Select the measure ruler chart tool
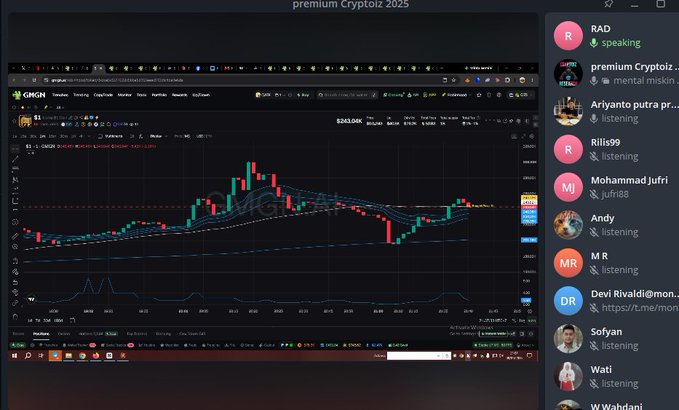Screen dimensions: 679x410 pyautogui.click(x=15, y=236)
